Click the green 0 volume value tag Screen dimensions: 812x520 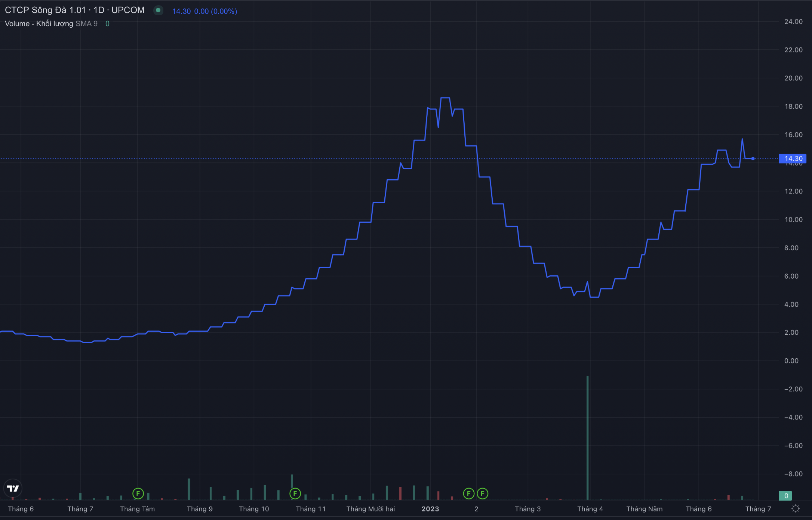click(x=786, y=496)
